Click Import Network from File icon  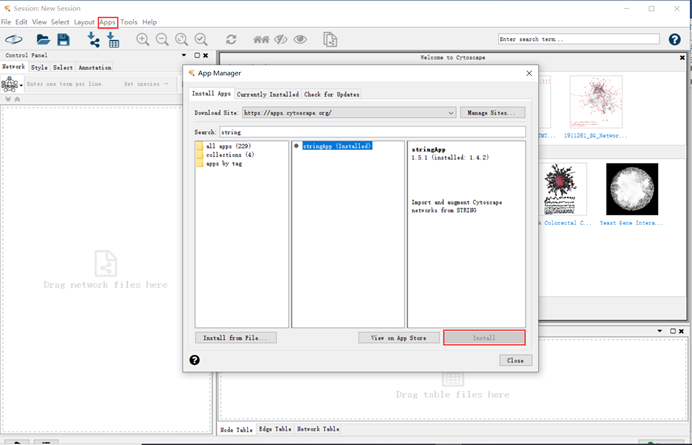pyautogui.click(x=93, y=40)
